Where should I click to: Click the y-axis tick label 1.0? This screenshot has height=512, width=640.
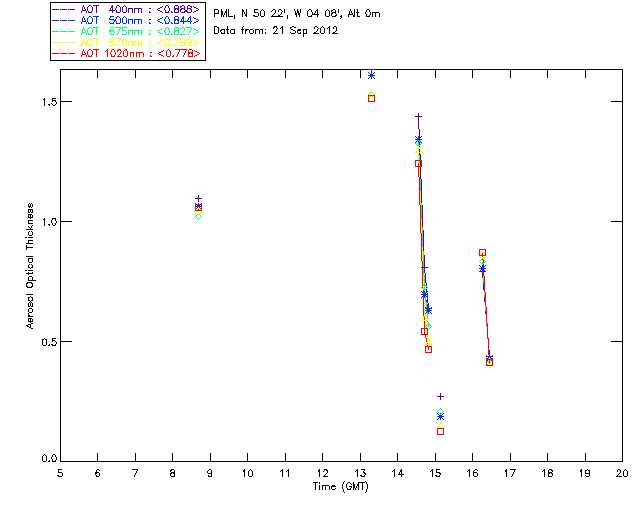(x=48, y=222)
